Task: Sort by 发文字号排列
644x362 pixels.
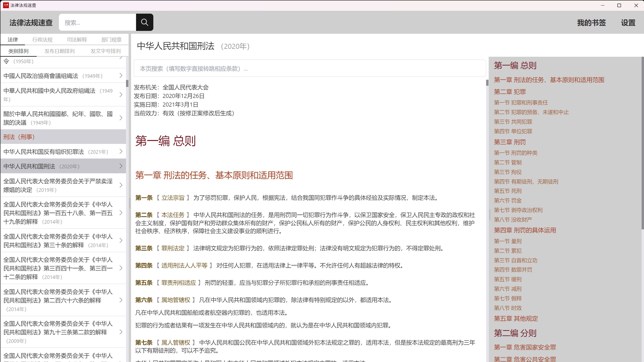Action: coord(105,51)
